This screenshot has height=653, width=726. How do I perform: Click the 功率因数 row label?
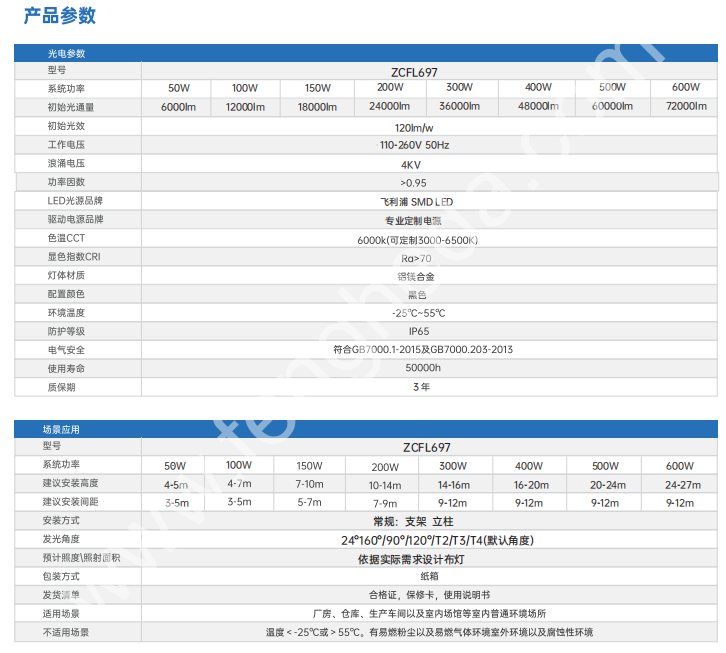66,182
